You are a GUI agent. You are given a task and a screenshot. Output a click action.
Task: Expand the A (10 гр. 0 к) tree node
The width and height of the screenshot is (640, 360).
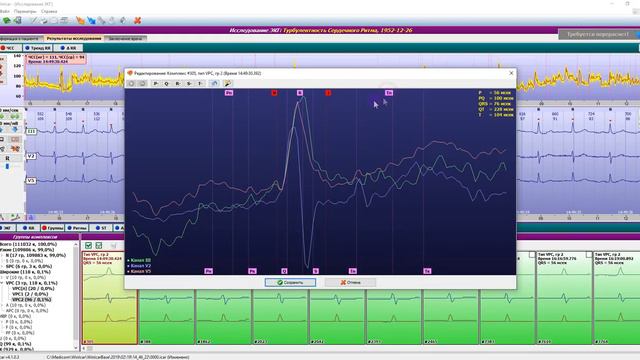(x=2, y=305)
